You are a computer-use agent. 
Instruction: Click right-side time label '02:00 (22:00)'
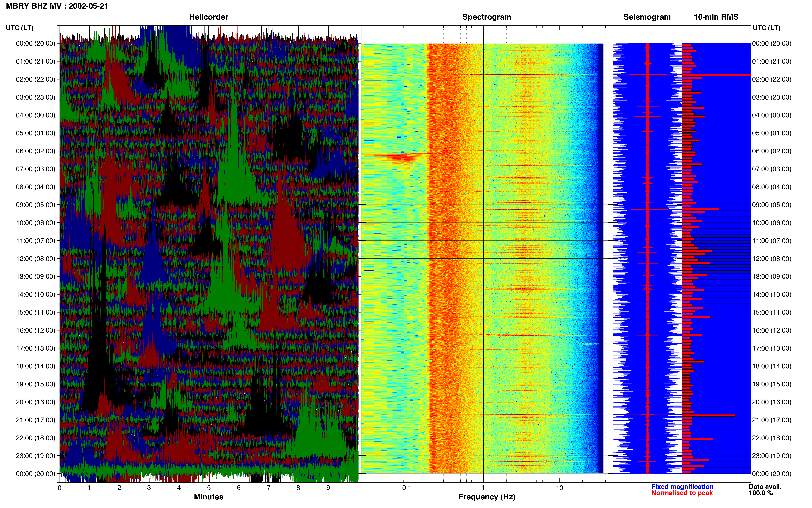point(772,79)
